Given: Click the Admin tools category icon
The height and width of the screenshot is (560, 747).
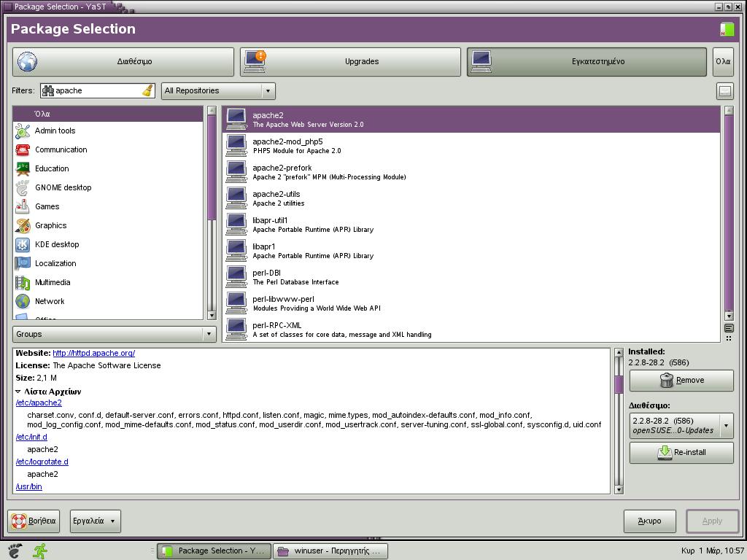Looking at the screenshot, I should coord(23,131).
